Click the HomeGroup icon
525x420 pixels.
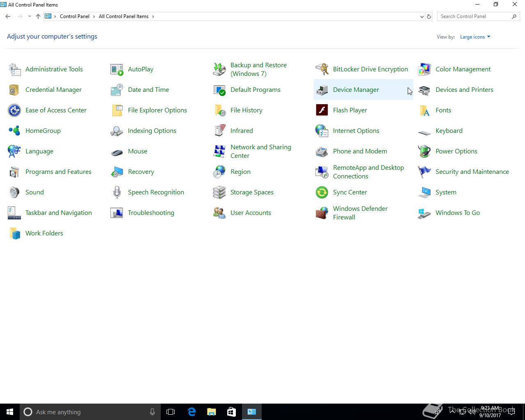[14, 131]
